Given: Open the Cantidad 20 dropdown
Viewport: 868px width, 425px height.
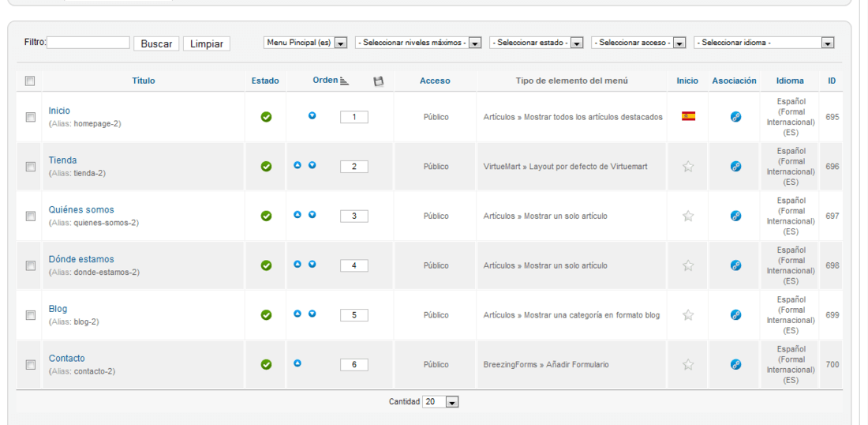Looking at the screenshot, I should (440, 402).
